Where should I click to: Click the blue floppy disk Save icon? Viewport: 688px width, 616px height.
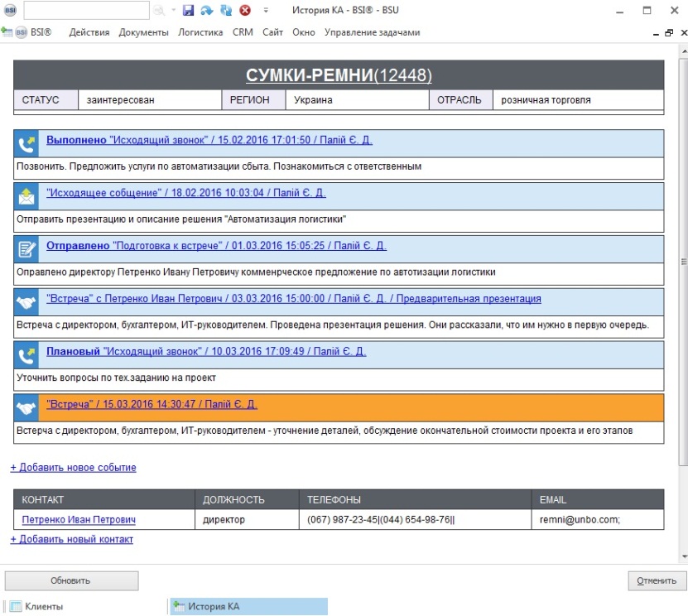[188, 11]
